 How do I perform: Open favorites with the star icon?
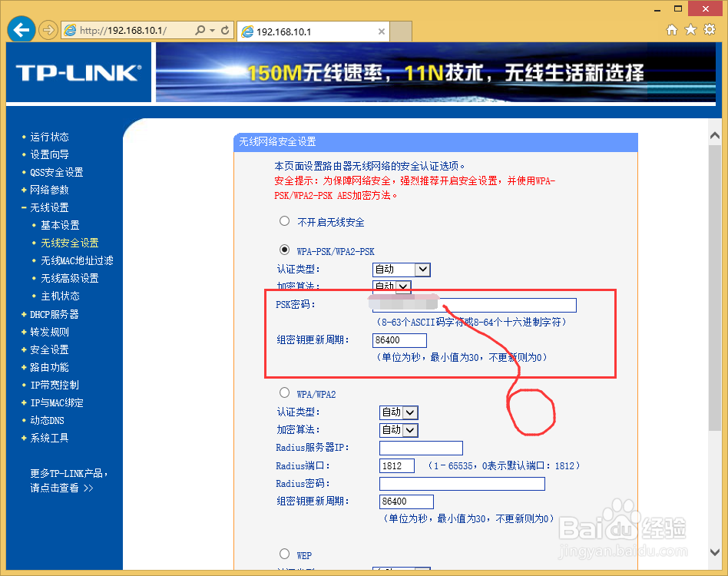[690, 28]
